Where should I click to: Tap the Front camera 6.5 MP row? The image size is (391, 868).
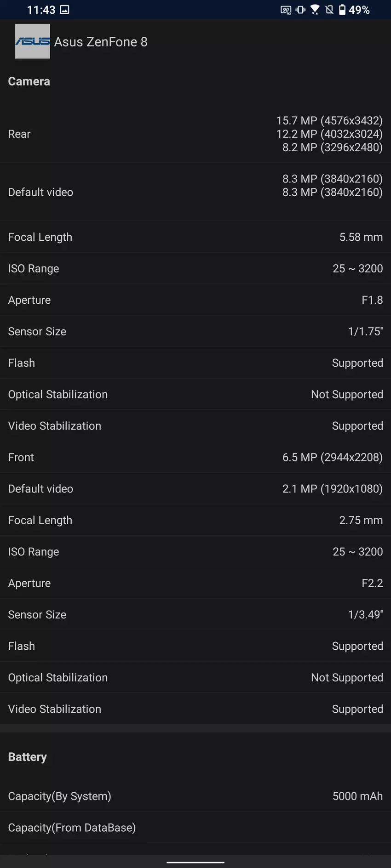point(195,457)
